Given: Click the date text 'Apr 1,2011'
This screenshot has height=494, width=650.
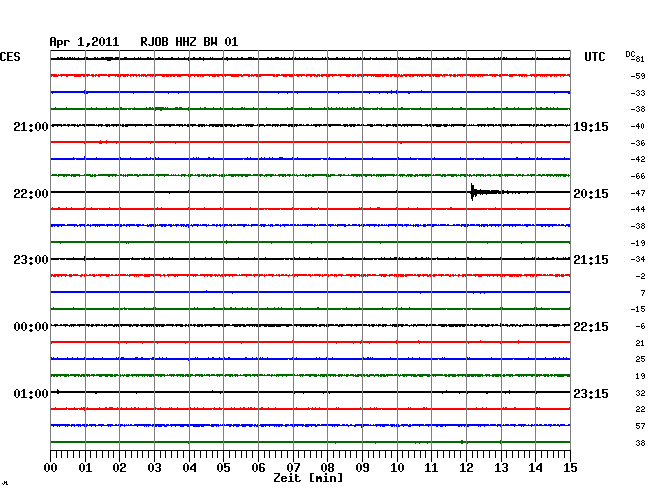Looking at the screenshot, I should [x=84, y=42].
